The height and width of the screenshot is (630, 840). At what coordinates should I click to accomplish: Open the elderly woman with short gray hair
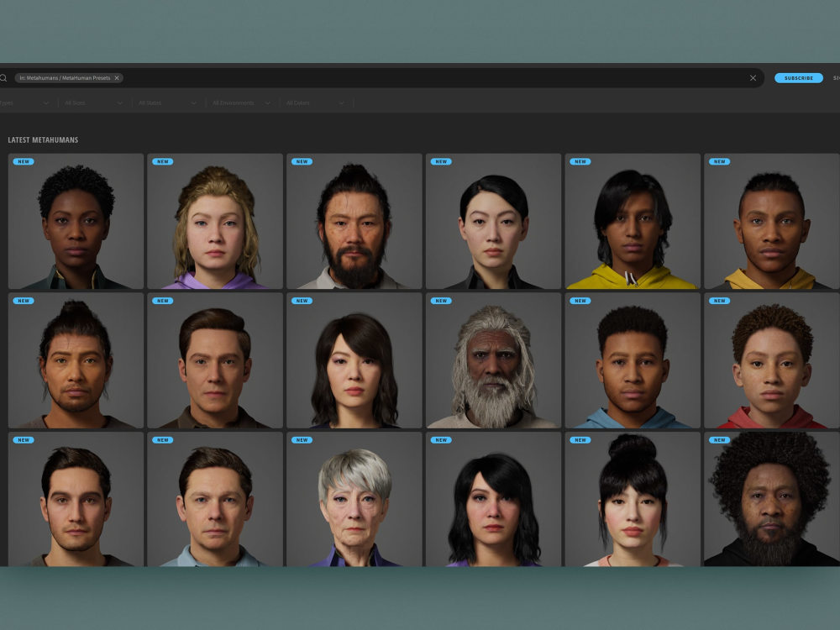tap(354, 499)
